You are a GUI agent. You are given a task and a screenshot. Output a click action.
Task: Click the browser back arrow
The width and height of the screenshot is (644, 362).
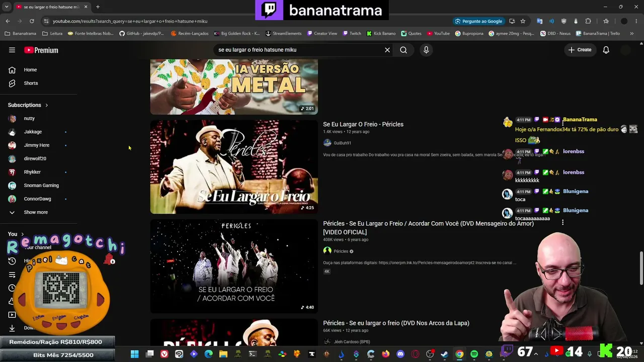click(8, 21)
